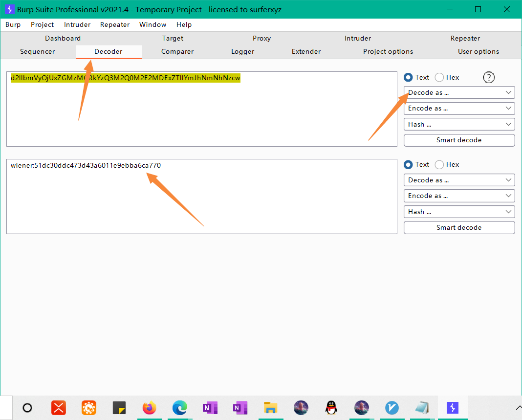The height and width of the screenshot is (420, 522).
Task: Switch to the Extender tab
Action: 306,52
